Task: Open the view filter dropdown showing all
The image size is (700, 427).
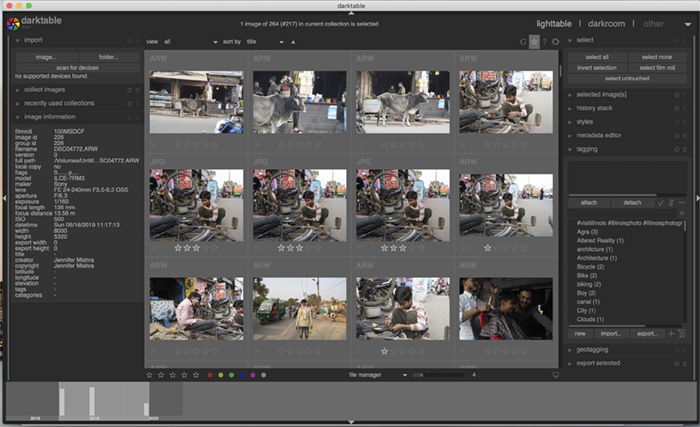Action: coord(191,42)
